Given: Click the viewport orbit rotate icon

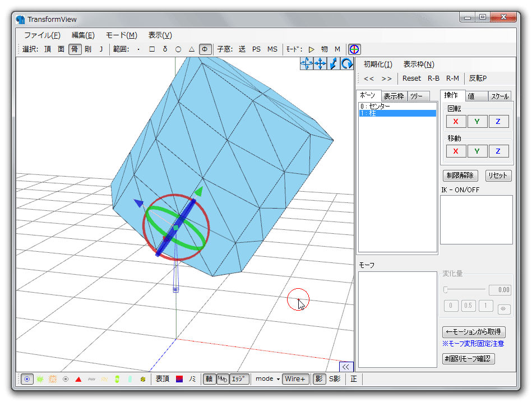Looking at the screenshot, I should point(307,63).
